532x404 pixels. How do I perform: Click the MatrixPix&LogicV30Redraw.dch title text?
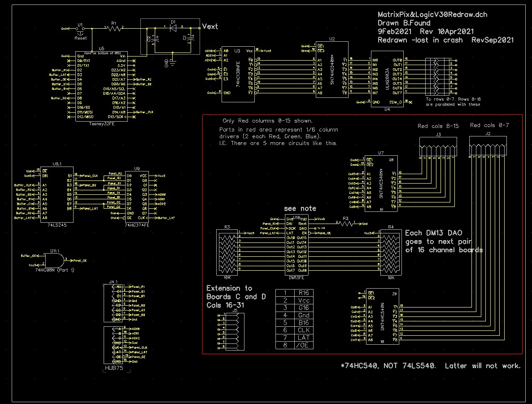click(432, 14)
